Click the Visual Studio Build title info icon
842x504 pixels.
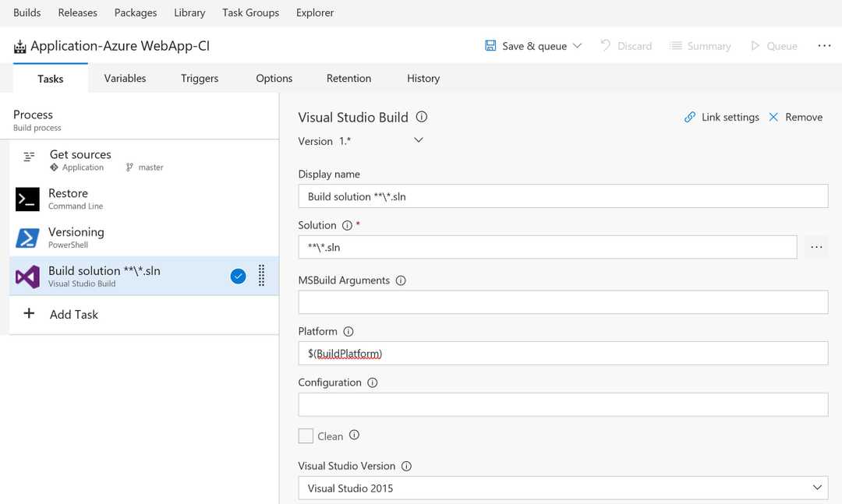point(422,117)
